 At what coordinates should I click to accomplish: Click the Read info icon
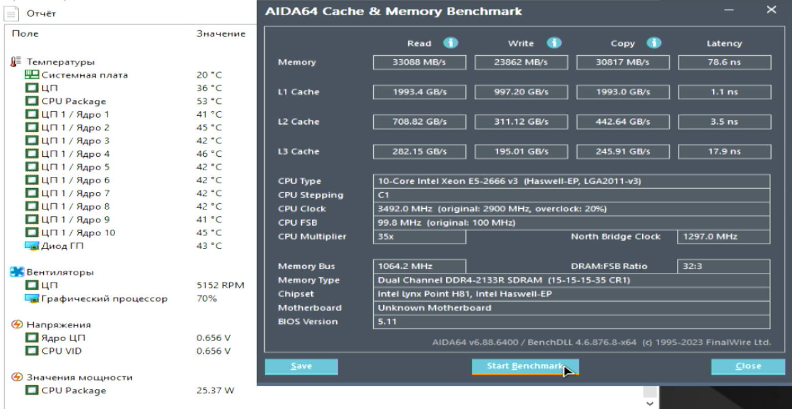tap(451, 42)
